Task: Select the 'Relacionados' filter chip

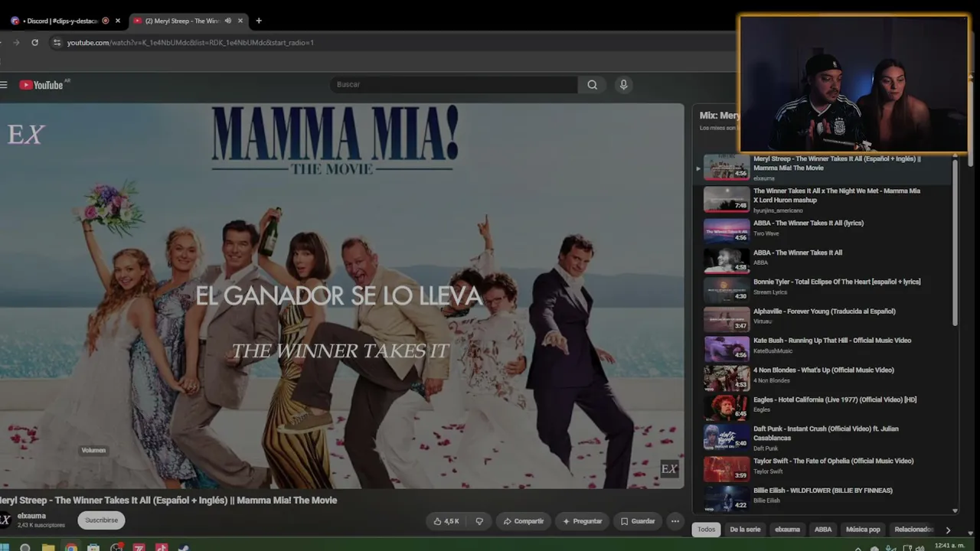Action: tap(914, 530)
